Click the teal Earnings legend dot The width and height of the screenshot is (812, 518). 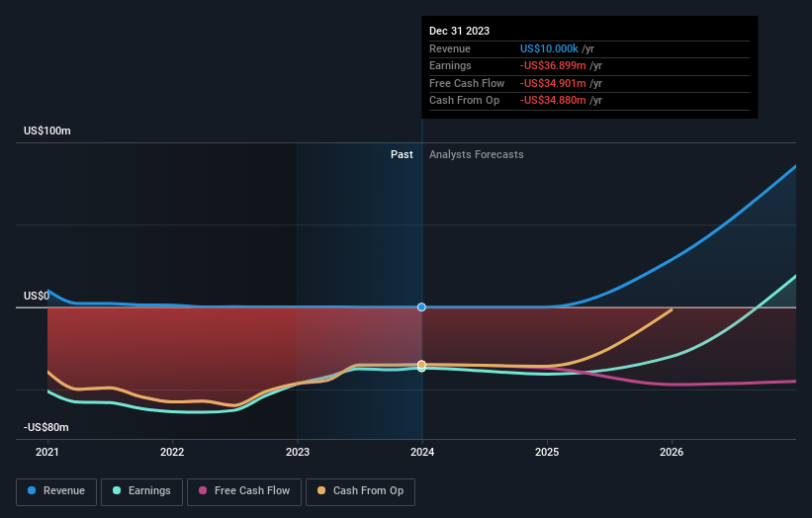click(117, 490)
